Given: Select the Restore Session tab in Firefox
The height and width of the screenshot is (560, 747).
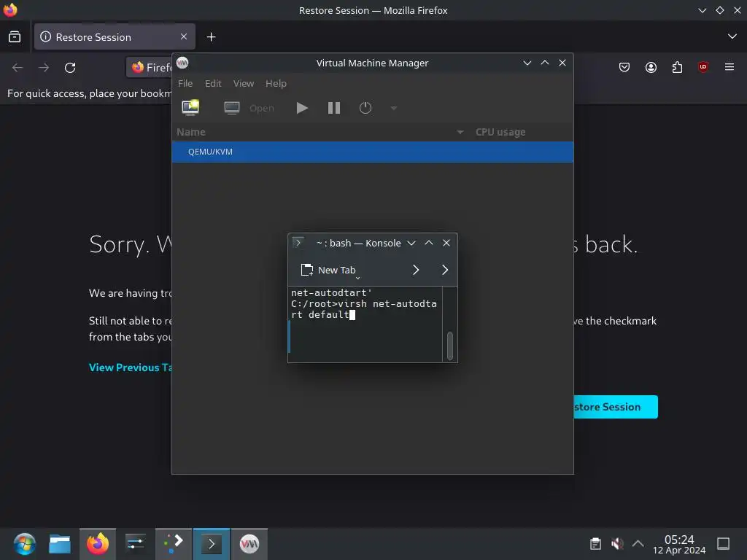Looking at the screenshot, I should pos(115,36).
